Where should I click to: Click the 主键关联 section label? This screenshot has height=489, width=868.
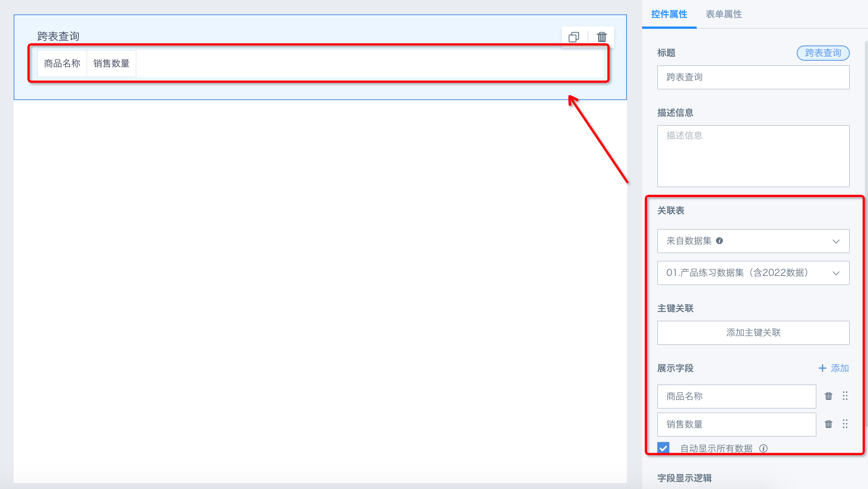tap(675, 308)
